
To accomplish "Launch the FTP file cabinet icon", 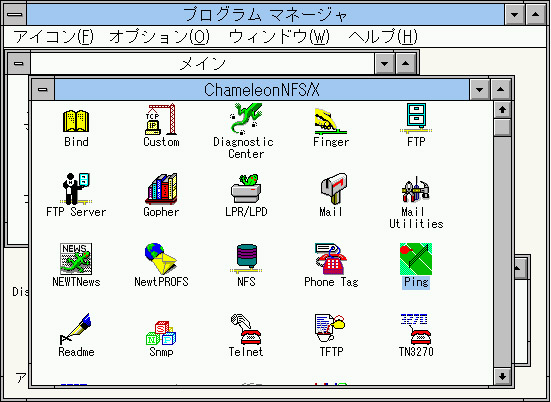I will click(416, 119).
